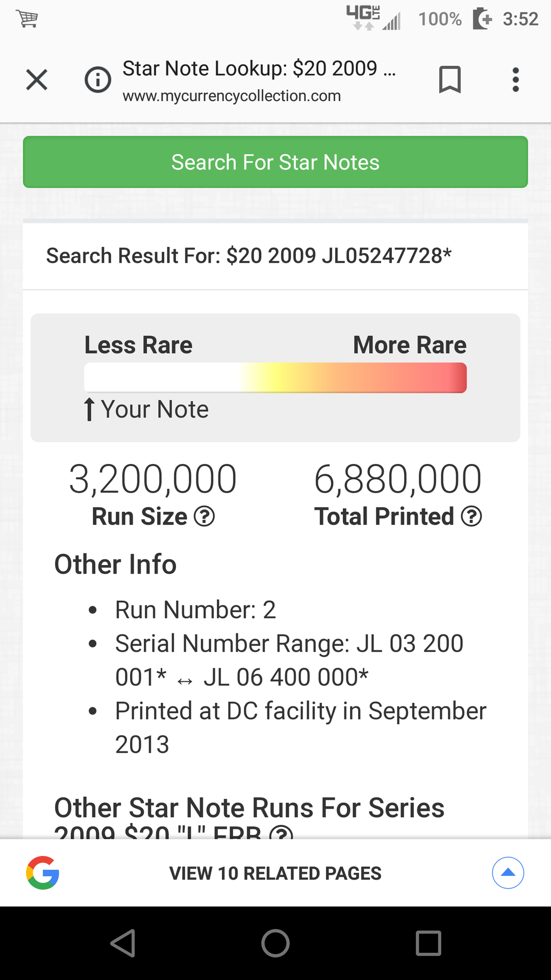Open recent apps square button

[429, 943]
